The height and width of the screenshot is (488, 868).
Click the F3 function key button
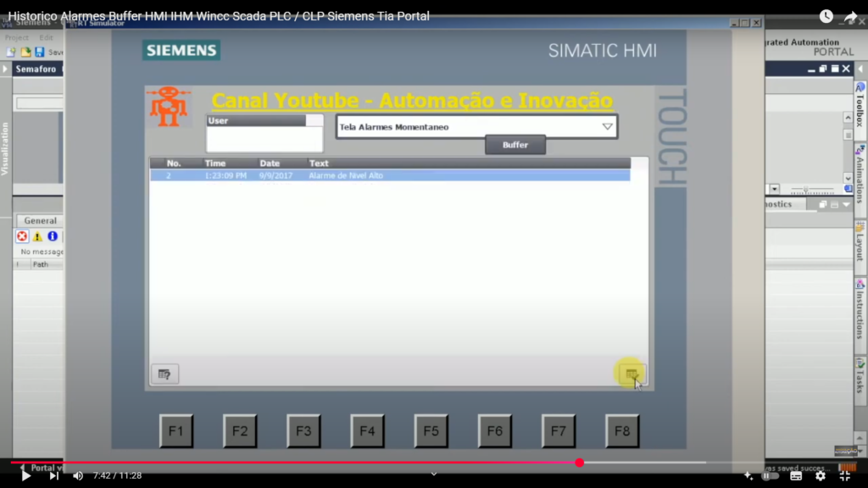point(303,431)
